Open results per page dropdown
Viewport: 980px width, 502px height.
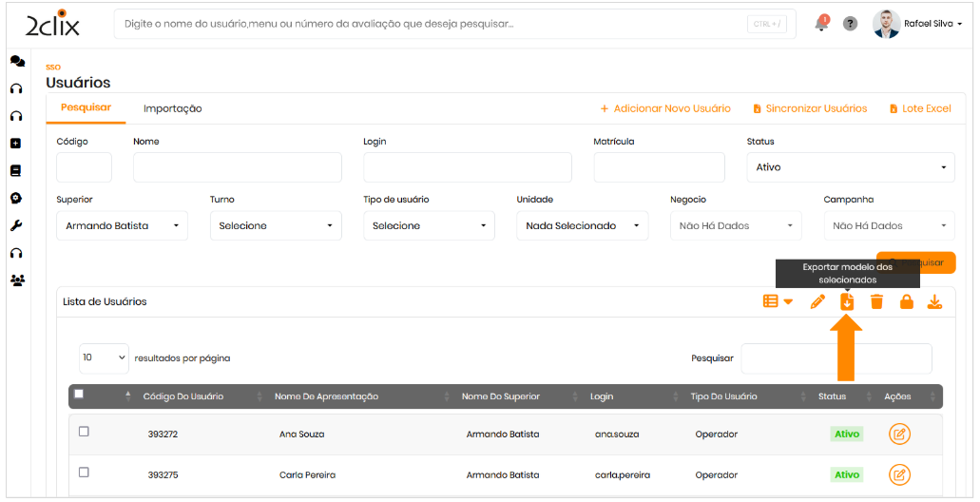tap(104, 357)
